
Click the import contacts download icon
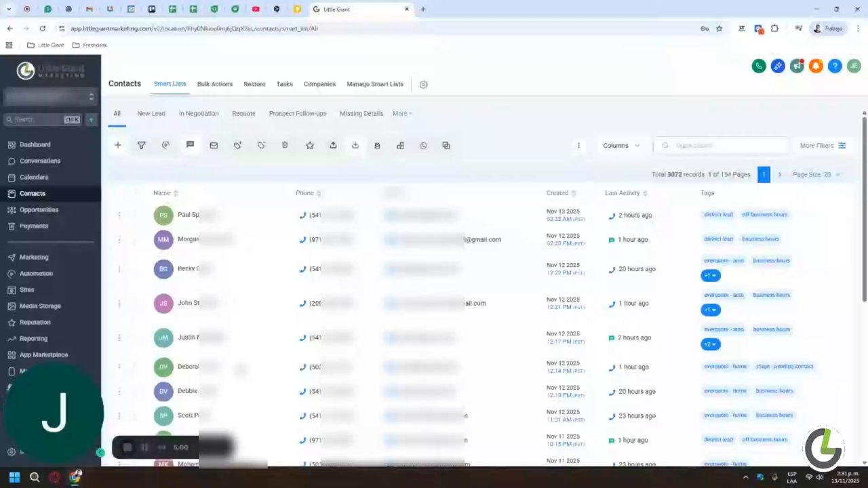pos(355,145)
